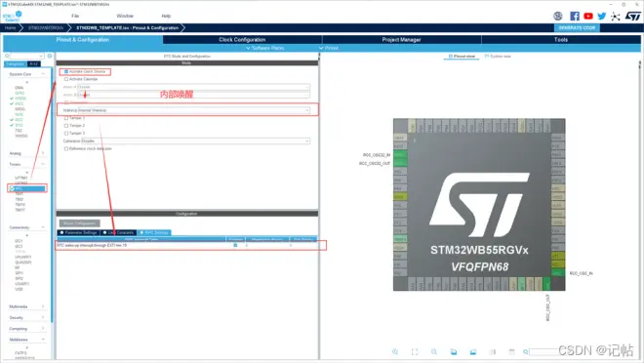This screenshot has width=644, height=363.
Task: Click the zoom out icon below chip view
Action: pos(434,352)
